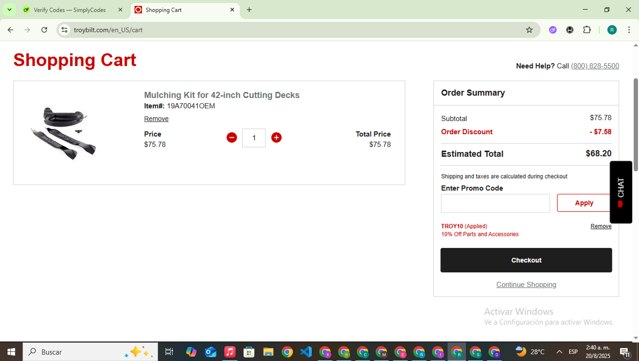Viewport: 639px width, 361px height.
Task: Go back to previous page
Action: (x=11, y=30)
